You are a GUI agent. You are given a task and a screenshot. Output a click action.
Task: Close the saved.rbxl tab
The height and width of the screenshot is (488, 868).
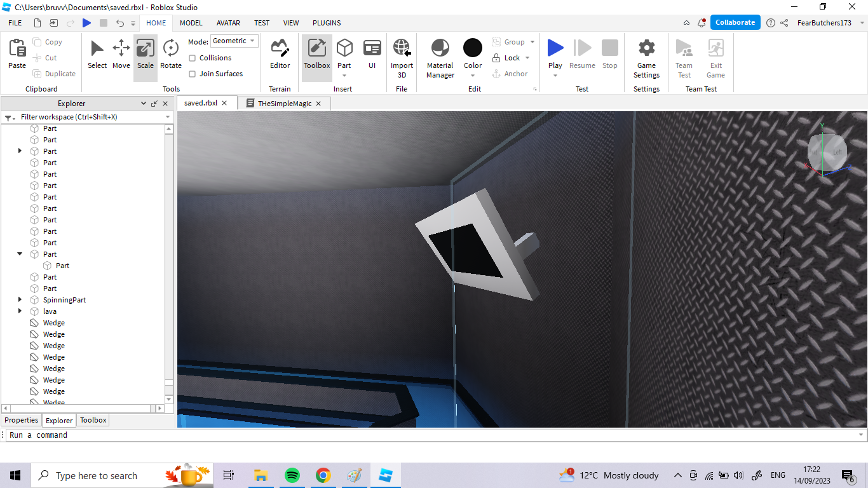(224, 103)
